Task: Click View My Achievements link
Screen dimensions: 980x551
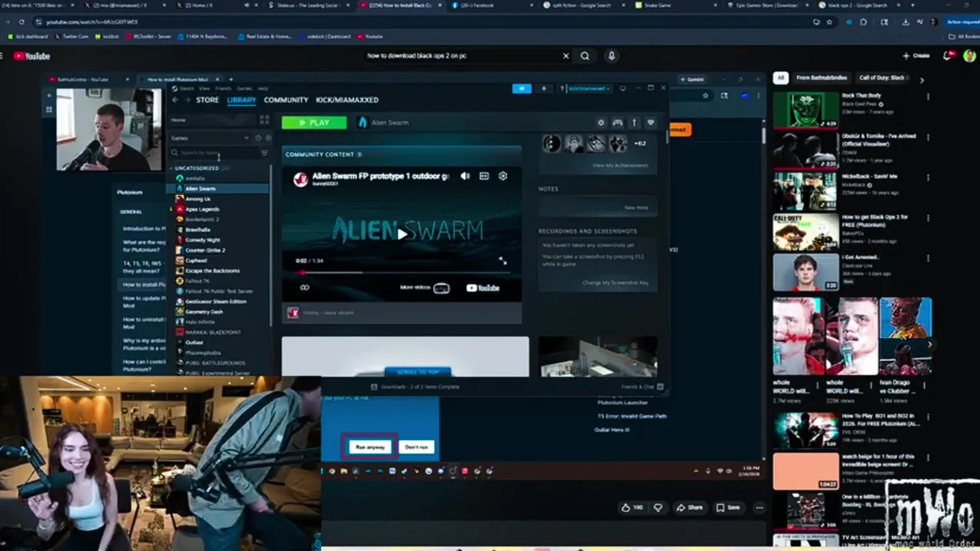Action: (620, 165)
